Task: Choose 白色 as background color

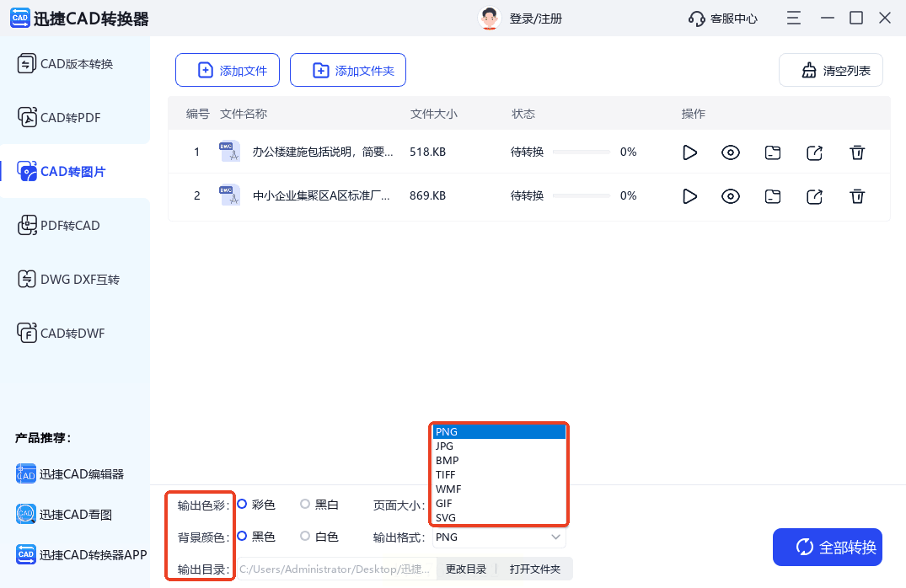Action: coord(305,537)
